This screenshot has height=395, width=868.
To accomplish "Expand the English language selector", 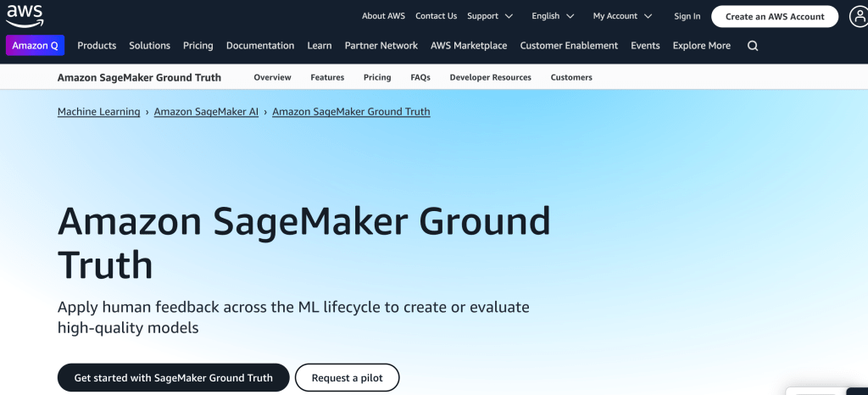I will (553, 16).
